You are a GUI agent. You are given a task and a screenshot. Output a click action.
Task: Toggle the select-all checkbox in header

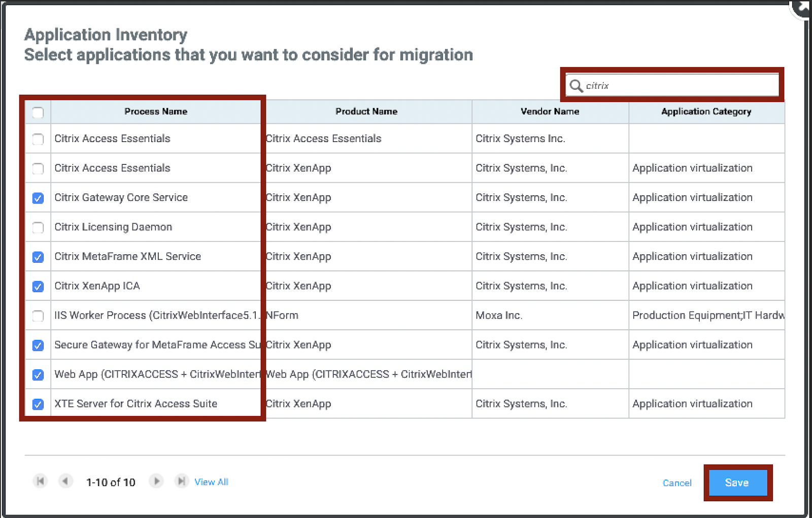38,112
